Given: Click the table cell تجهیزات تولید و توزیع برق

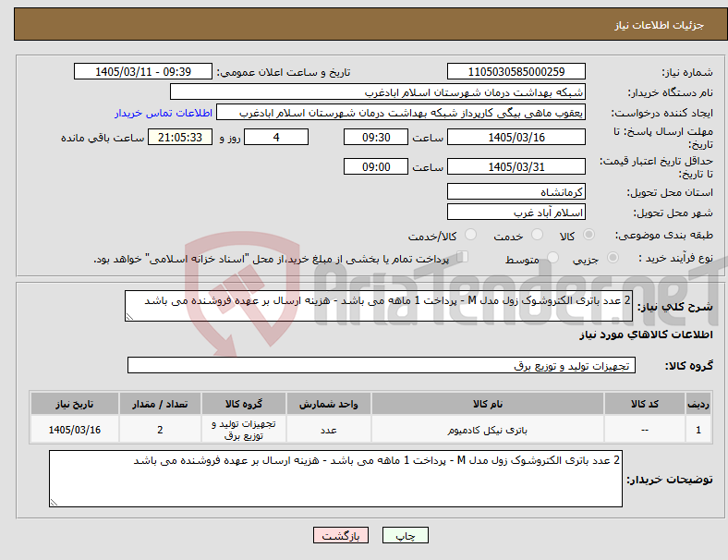Looking at the screenshot, I should pos(244,430).
